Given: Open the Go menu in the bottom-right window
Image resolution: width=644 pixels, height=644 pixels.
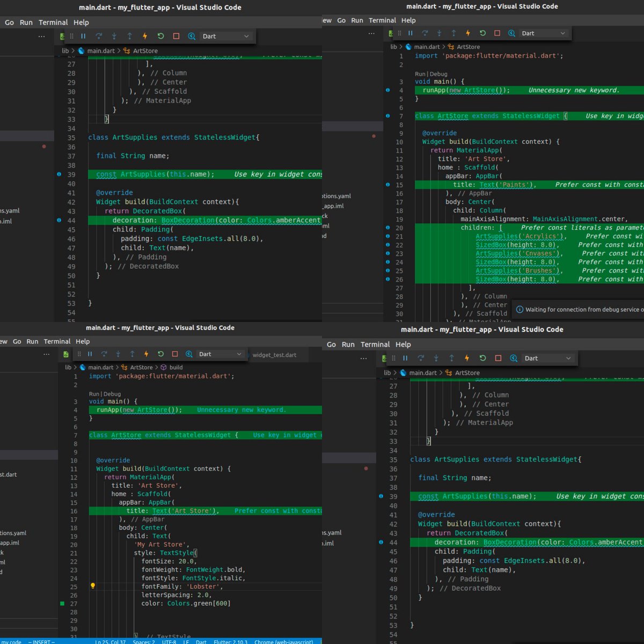Looking at the screenshot, I should [332, 345].
